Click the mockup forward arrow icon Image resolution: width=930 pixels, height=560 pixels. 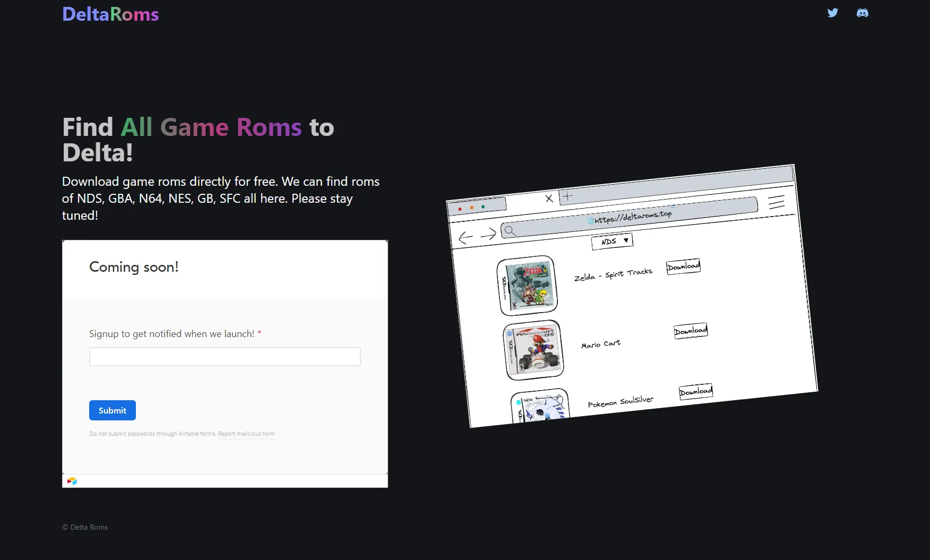pyautogui.click(x=488, y=234)
